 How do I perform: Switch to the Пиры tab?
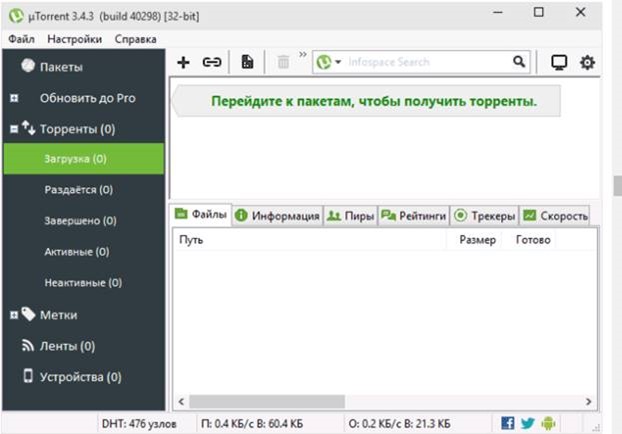pyautogui.click(x=350, y=216)
